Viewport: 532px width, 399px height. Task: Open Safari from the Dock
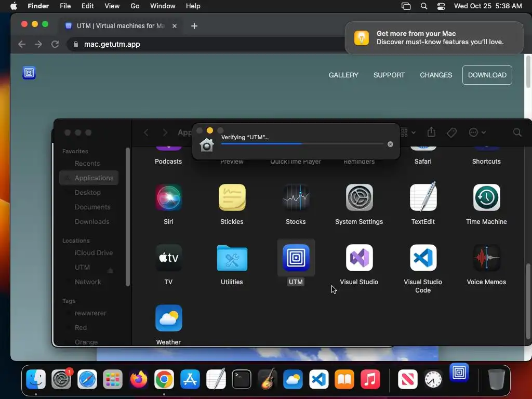coord(87,379)
